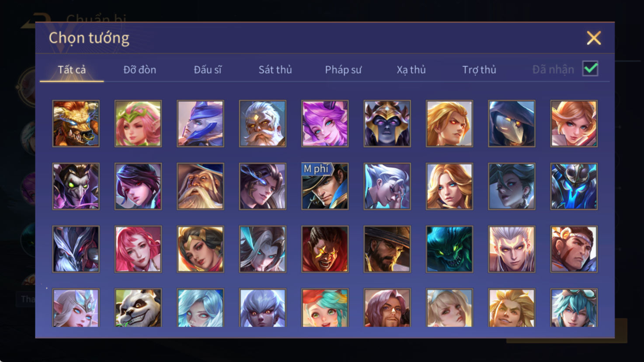644x362 pixels.
Task: Select the purple-haired horned girl hero
Action: coord(325,124)
